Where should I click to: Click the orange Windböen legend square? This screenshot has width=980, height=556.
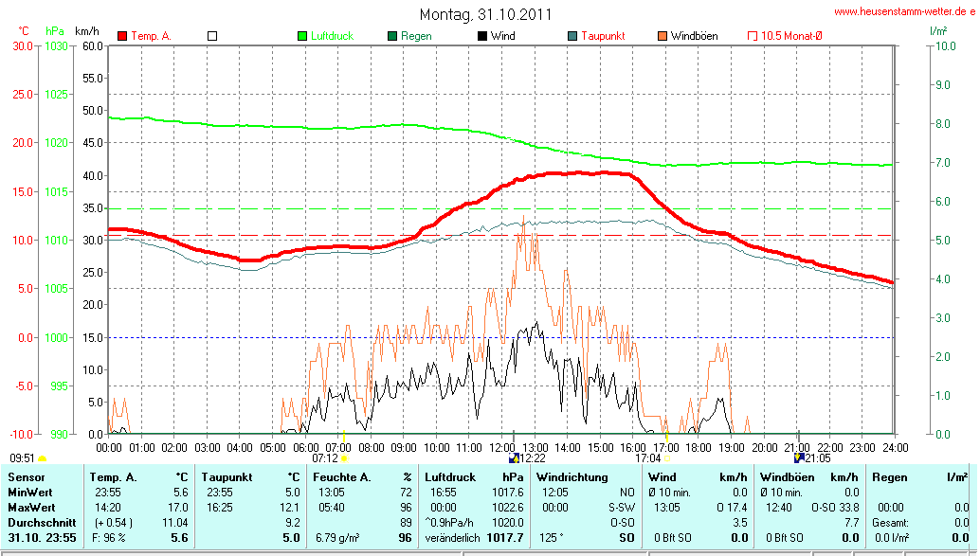tap(662, 36)
